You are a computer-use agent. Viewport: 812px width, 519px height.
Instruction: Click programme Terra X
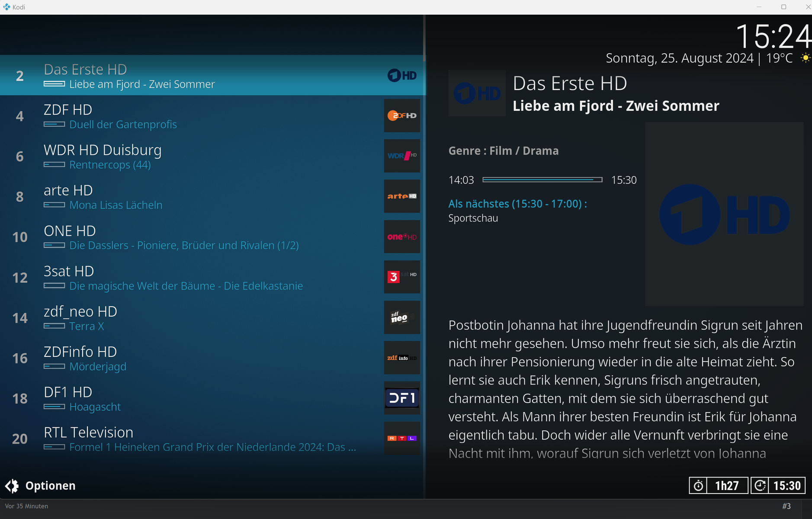pyautogui.click(x=87, y=326)
